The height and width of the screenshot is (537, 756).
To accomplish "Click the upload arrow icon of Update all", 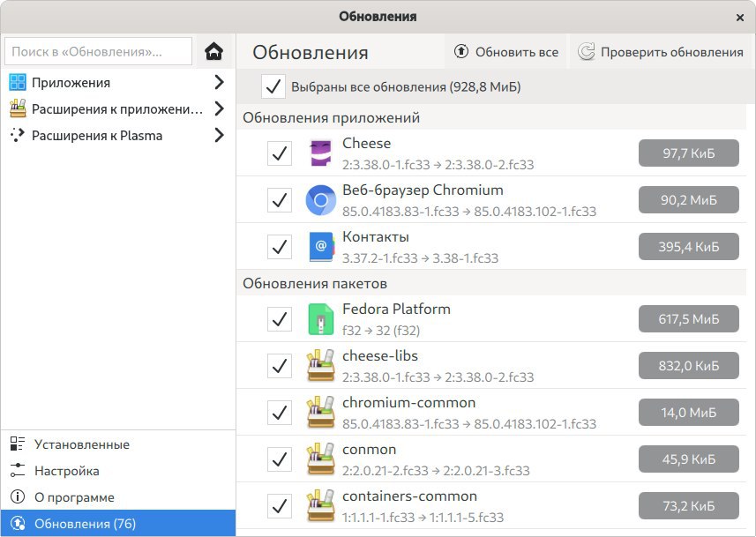I will 461,51.
